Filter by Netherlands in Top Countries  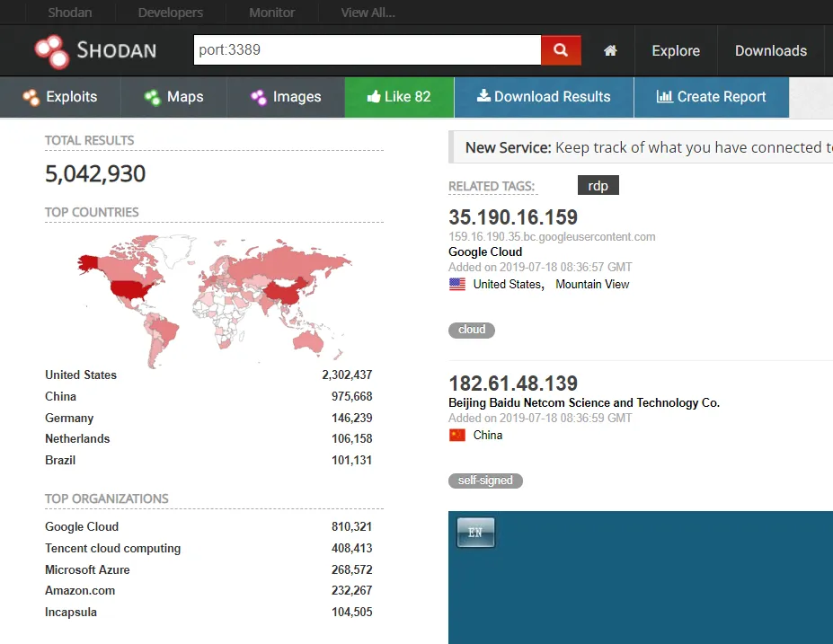click(x=77, y=438)
